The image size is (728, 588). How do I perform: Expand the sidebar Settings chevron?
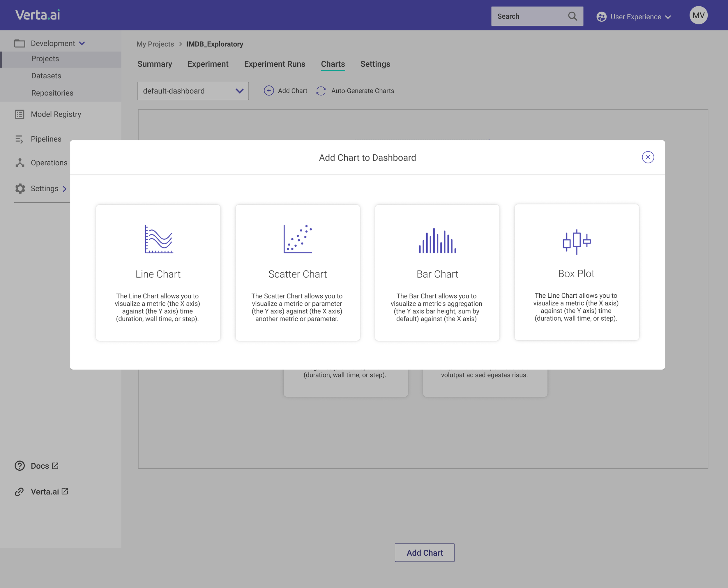point(65,189)
